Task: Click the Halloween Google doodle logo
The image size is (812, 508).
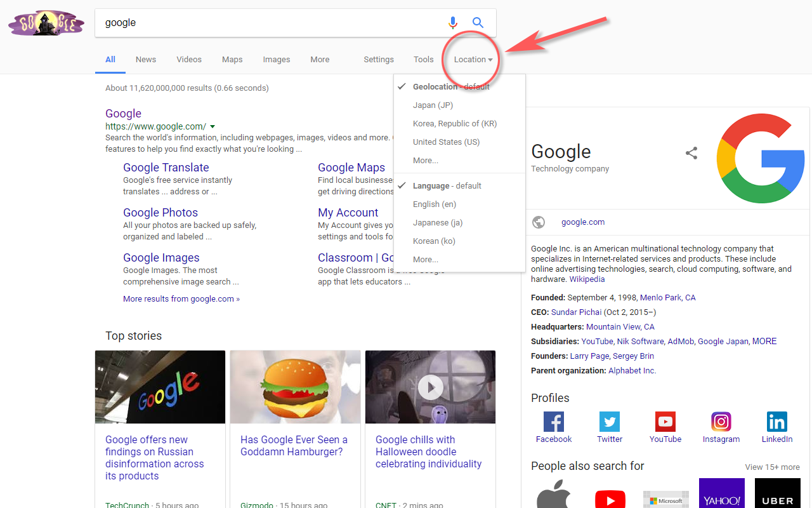Action: tap(46, 22)
